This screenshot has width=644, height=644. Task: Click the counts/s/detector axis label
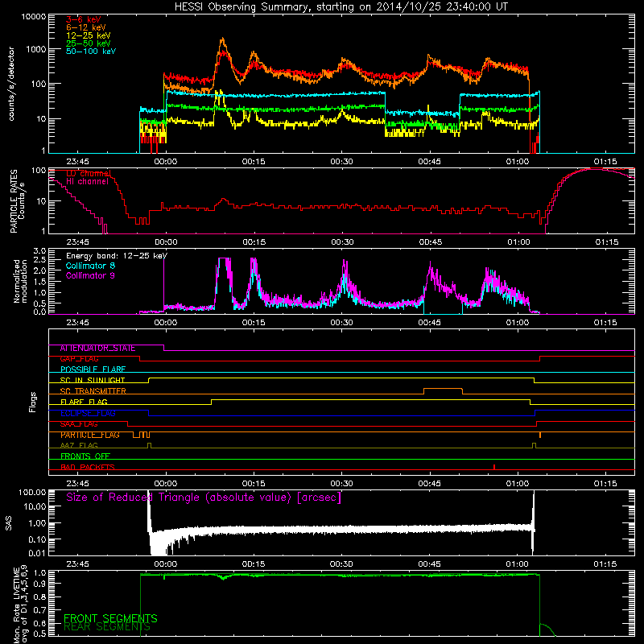click(11, 84)
